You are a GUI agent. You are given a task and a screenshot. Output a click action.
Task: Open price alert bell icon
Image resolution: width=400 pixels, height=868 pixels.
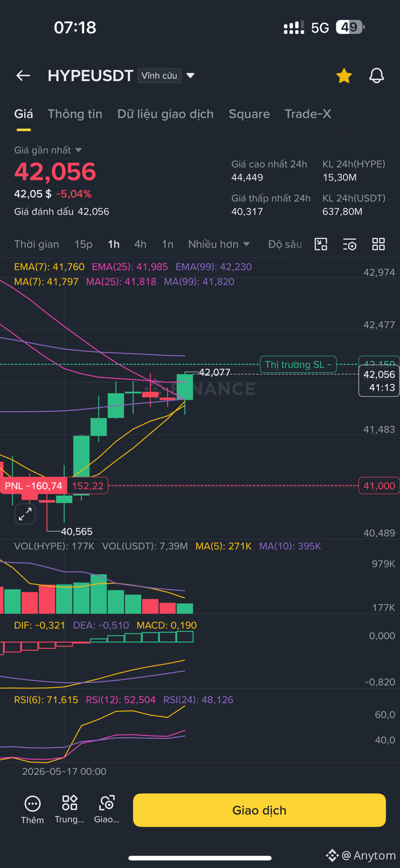[377, 75]
